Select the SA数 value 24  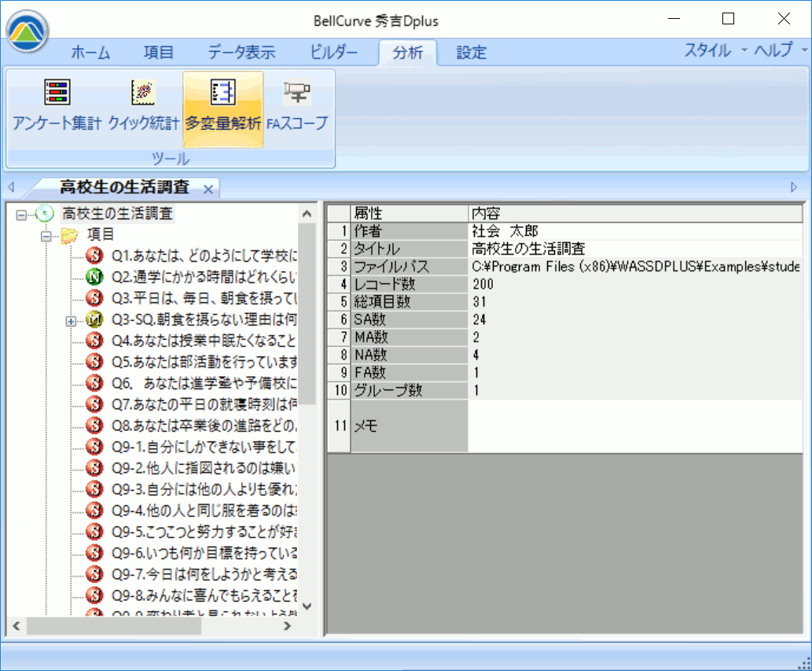636,319
